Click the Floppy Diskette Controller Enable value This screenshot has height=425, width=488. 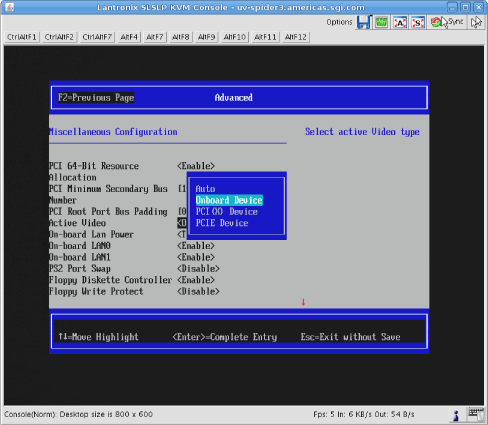point(196,280)
